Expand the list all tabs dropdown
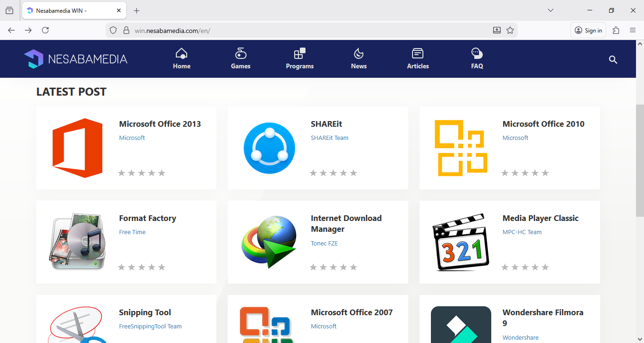The image size is (644, 343). click(x=551, y=10)
